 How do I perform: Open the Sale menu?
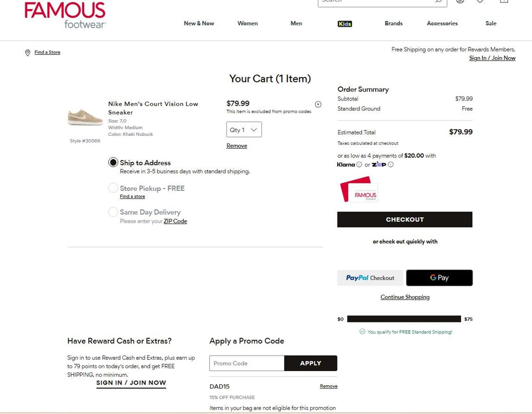tap(491, 23)
